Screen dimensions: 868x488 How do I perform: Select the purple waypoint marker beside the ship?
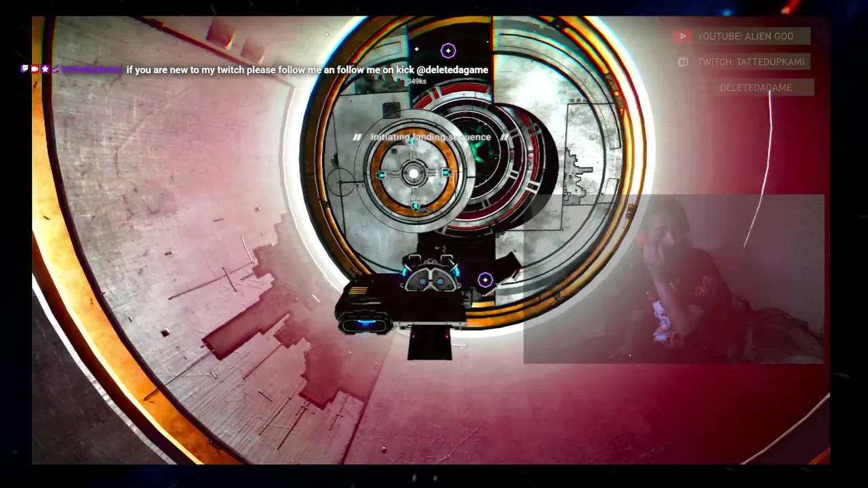point(485,280)
